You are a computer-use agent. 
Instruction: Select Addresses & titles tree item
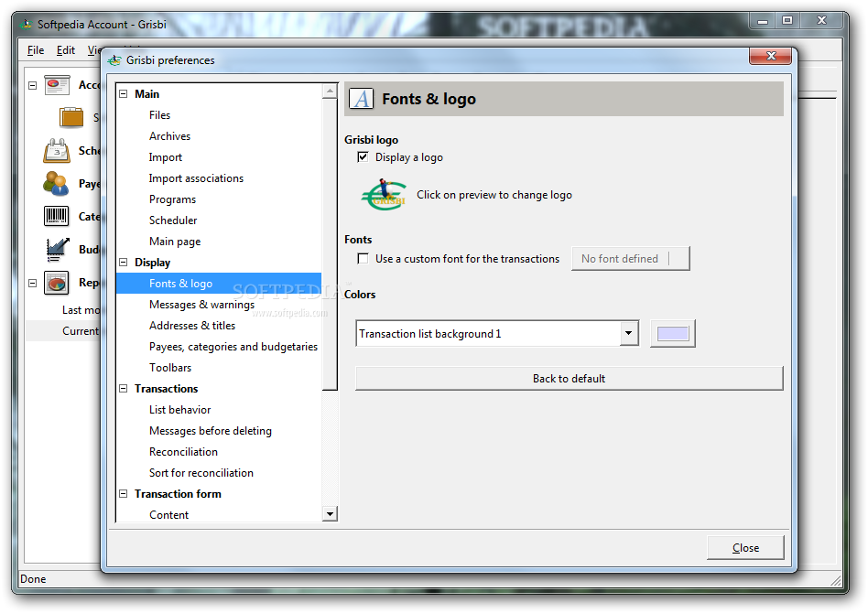coord(192,326)
